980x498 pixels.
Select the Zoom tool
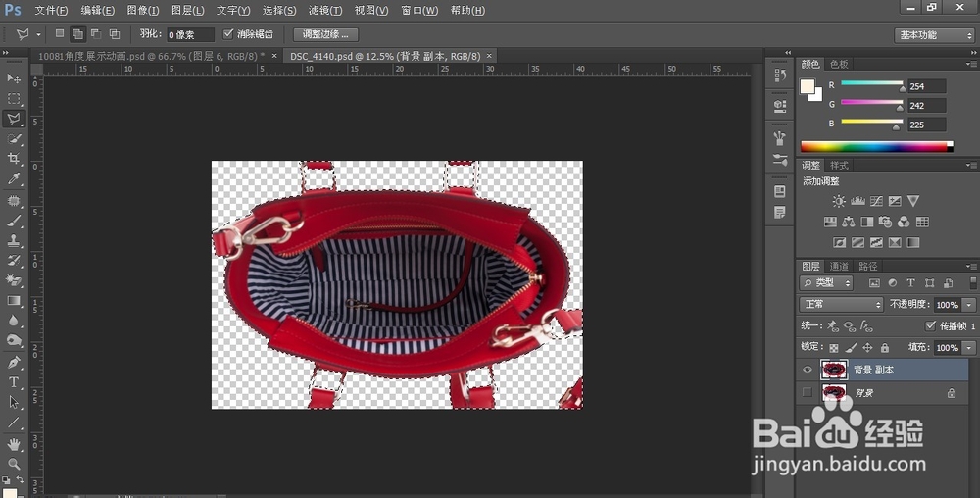pos(14,464)
